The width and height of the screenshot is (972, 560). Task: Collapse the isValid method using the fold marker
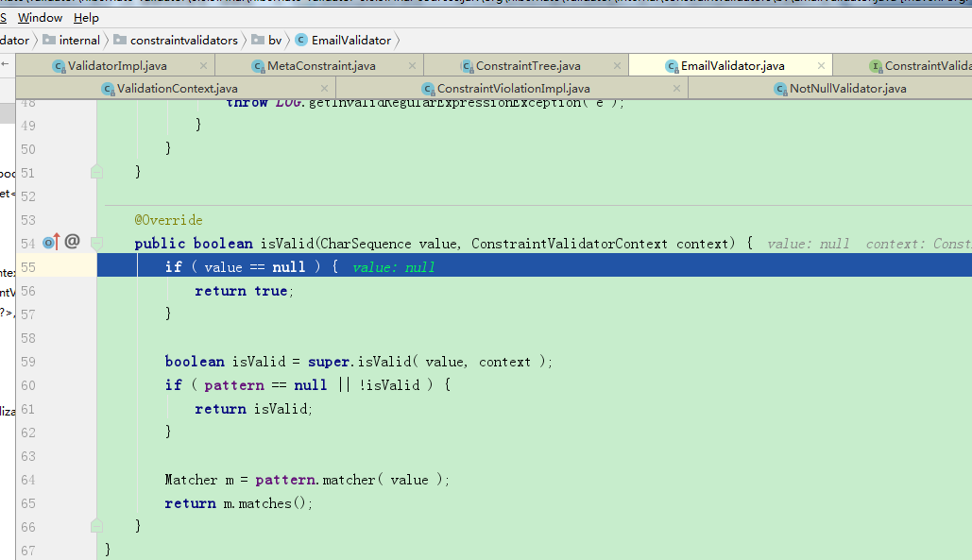click(x=96, y=243)
